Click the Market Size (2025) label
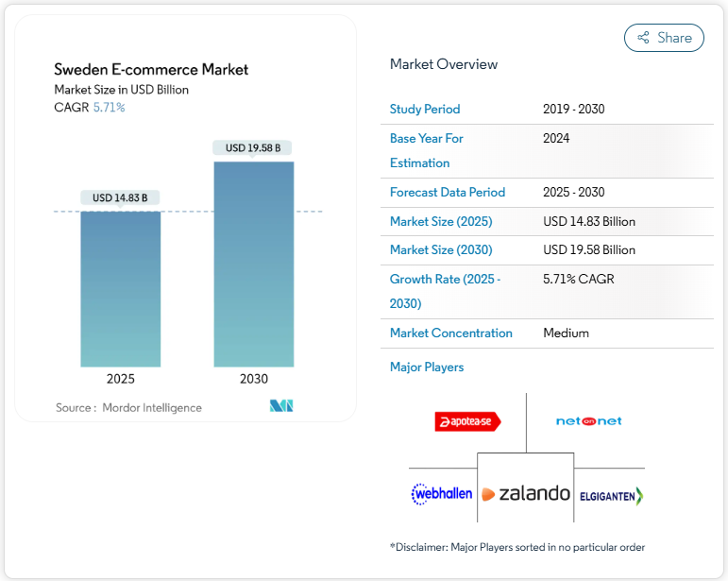 click(441, 222)
